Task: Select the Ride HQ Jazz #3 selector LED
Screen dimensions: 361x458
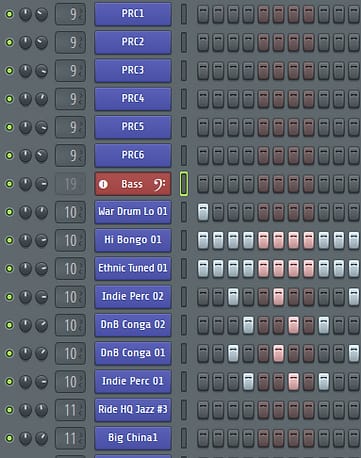Action: coord(184,410)
